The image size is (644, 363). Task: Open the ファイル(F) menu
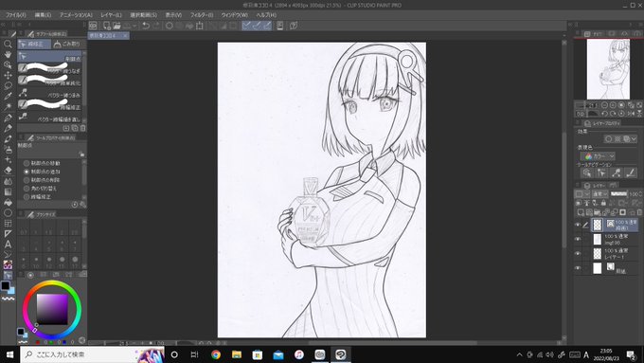15,15
